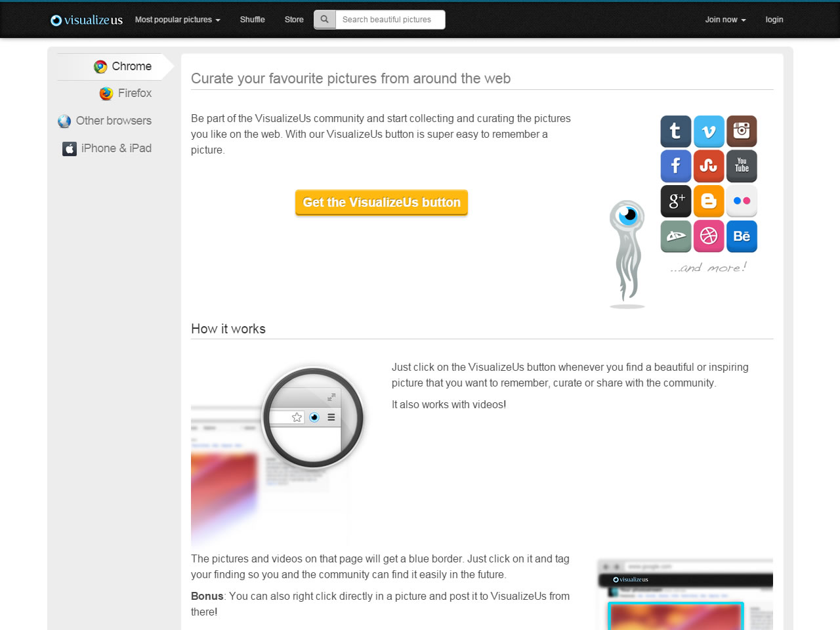Click the Tumblr social icon
The width and height of the screenshot is (840, 630).
tap(675, 131)
